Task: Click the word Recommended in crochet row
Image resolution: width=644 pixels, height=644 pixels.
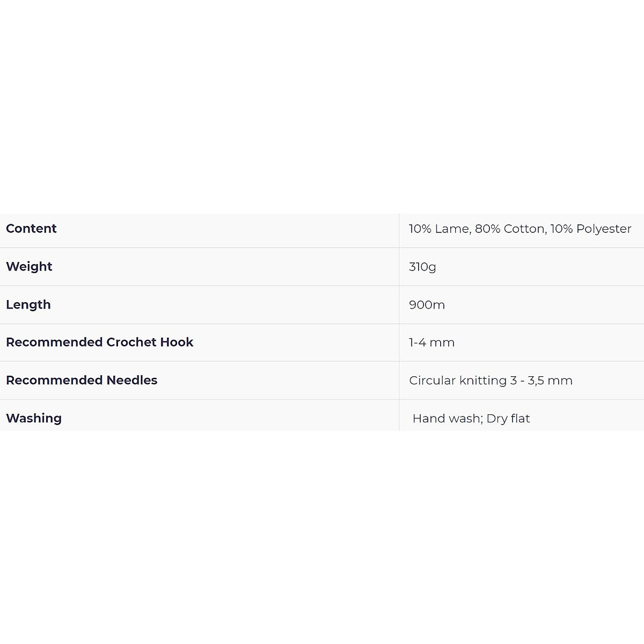Action: tap(54, 342)
